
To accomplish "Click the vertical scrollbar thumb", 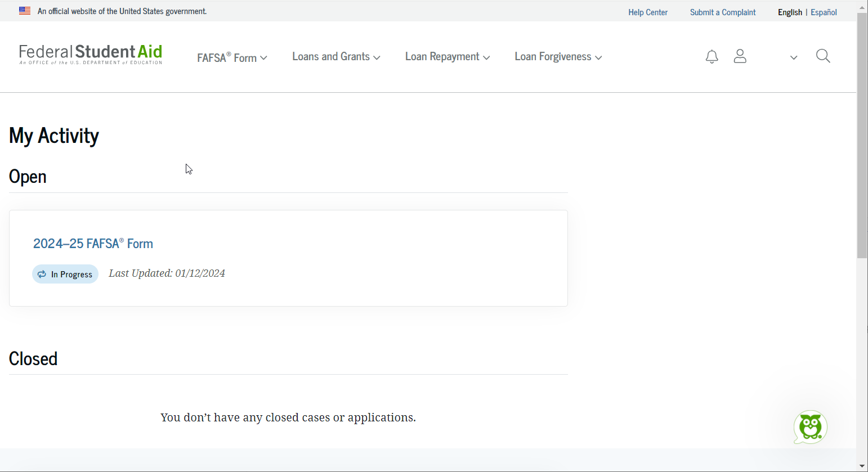I will 862,135.
